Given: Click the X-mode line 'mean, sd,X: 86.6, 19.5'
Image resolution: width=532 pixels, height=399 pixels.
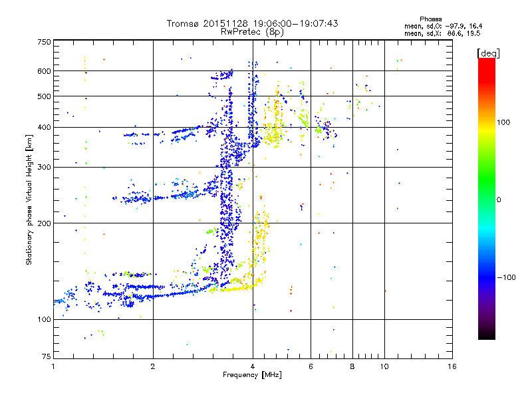Looking at the screenshot, I should (x=442, y=33).
